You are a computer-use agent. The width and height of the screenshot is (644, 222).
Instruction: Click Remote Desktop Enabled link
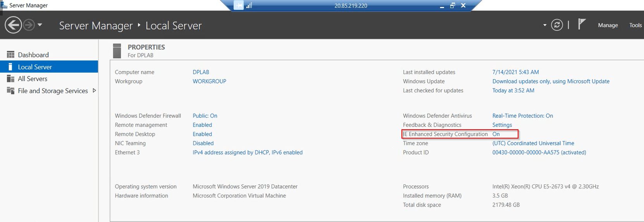[202, 134]
